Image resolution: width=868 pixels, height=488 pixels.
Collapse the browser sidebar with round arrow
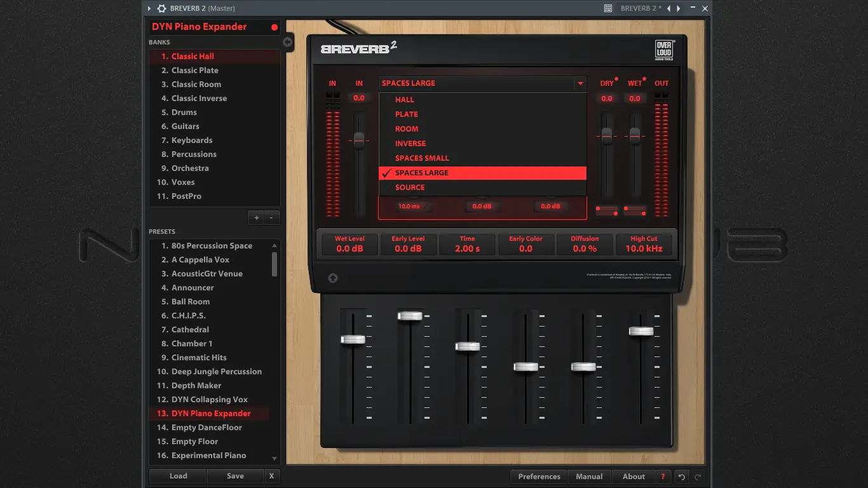pyautogui.click(x=288, y=42)
